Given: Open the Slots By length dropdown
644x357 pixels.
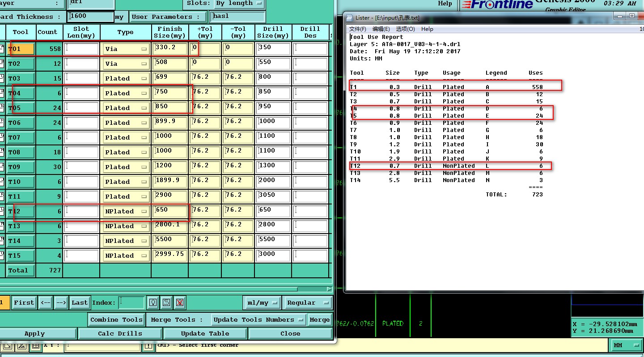Looking at the screenshot, I should point(239,4).
